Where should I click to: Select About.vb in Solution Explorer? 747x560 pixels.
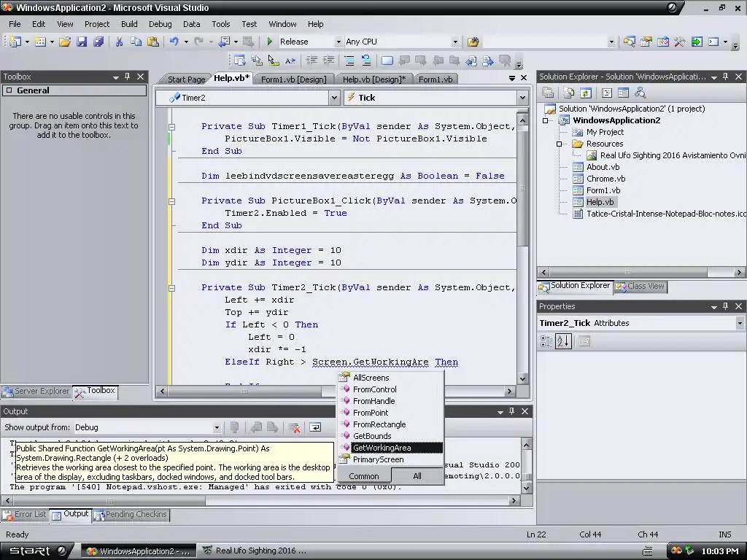click(603, 167)
